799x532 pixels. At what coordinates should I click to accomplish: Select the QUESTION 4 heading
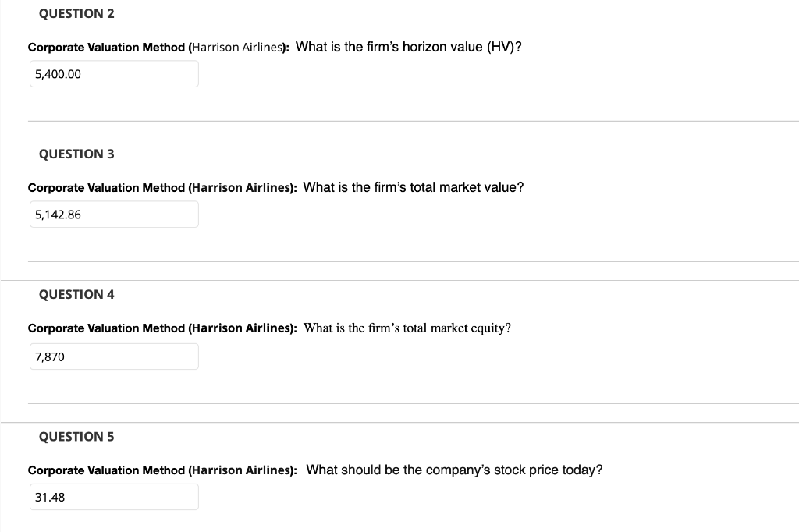pos(76,294)
